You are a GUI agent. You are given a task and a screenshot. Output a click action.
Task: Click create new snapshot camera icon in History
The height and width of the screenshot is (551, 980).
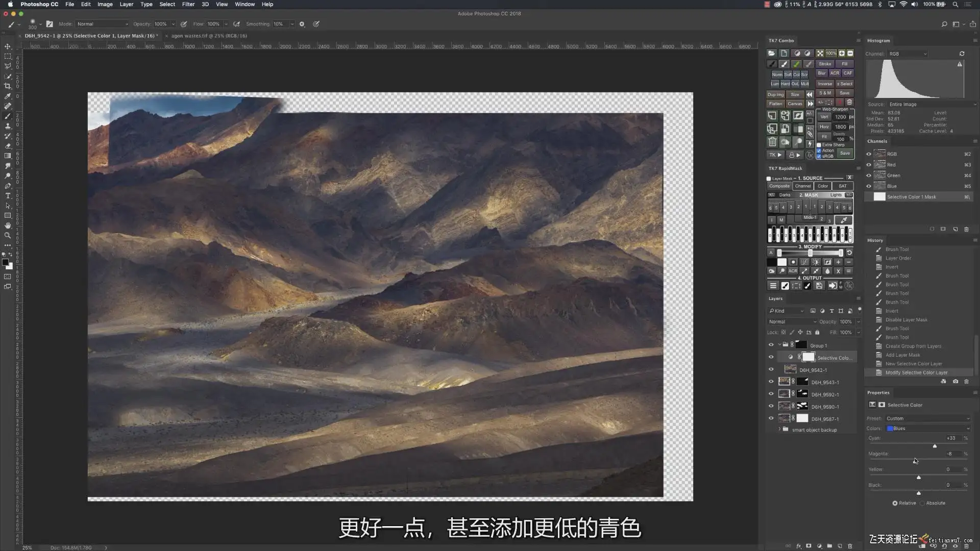[x=955, y=382]
